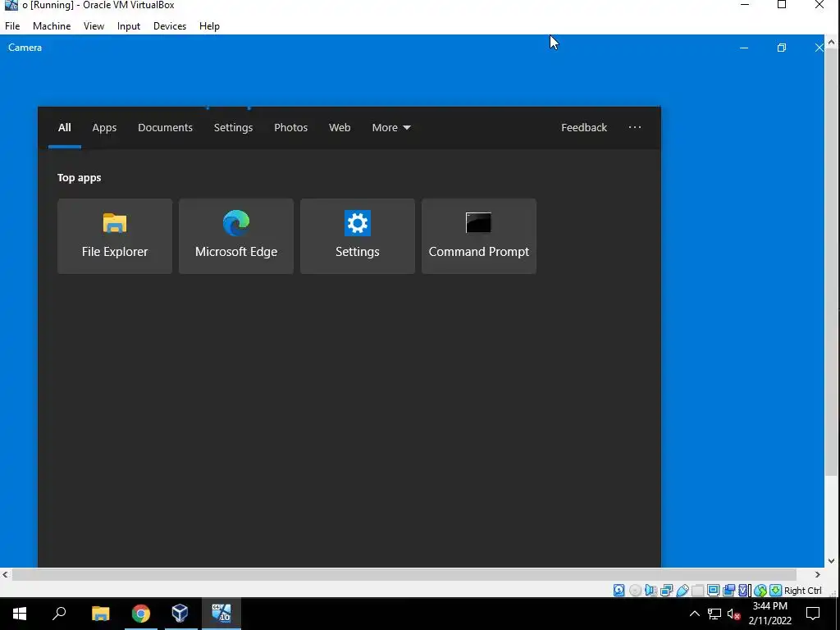
Task: Open the VirtualBox Help menu
Action: [x=209, y=25]
